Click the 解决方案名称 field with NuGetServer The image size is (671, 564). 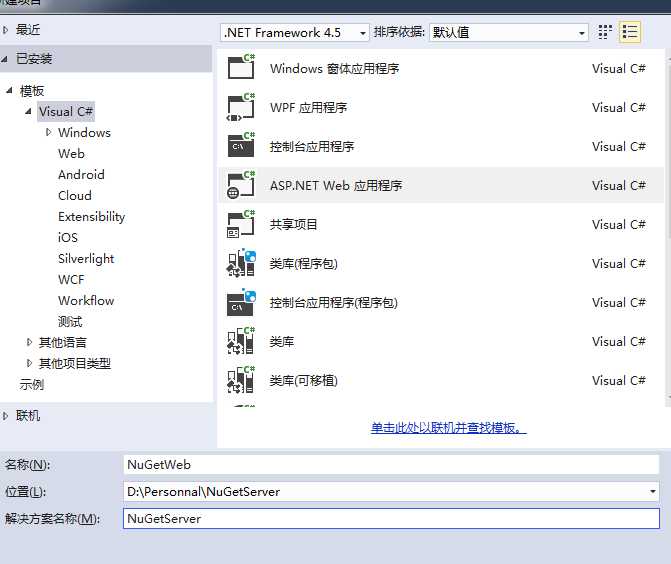click(x=391, y=519)
